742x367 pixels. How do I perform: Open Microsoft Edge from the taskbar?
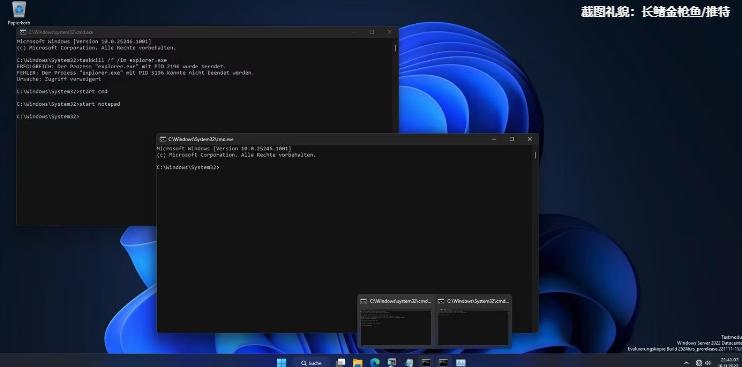375,363
